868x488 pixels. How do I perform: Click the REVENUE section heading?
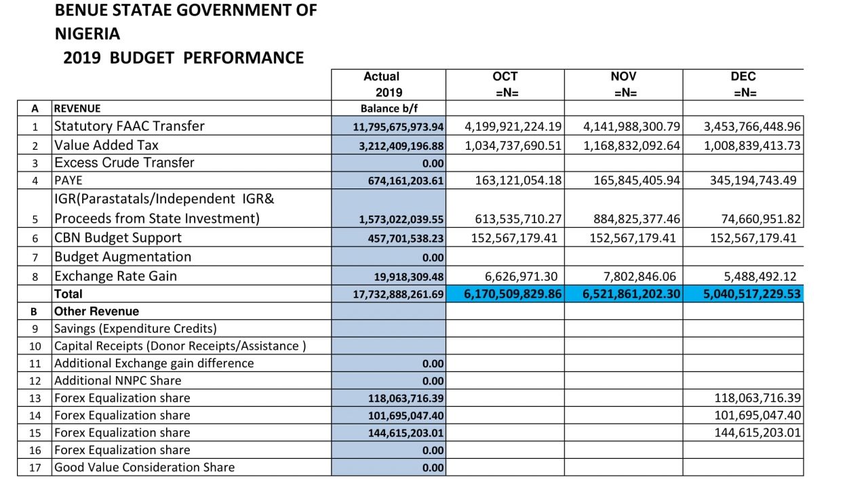(77, 108)
